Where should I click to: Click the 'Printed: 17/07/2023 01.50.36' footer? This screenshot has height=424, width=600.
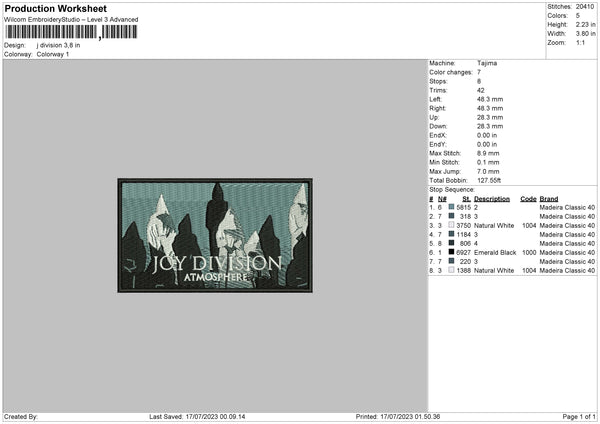(x=398, y=416)
